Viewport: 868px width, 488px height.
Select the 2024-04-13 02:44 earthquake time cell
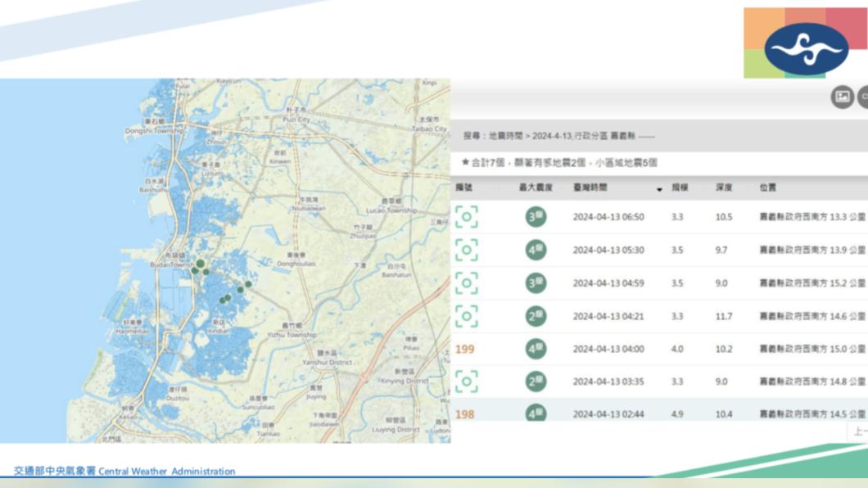coord(608,414)
